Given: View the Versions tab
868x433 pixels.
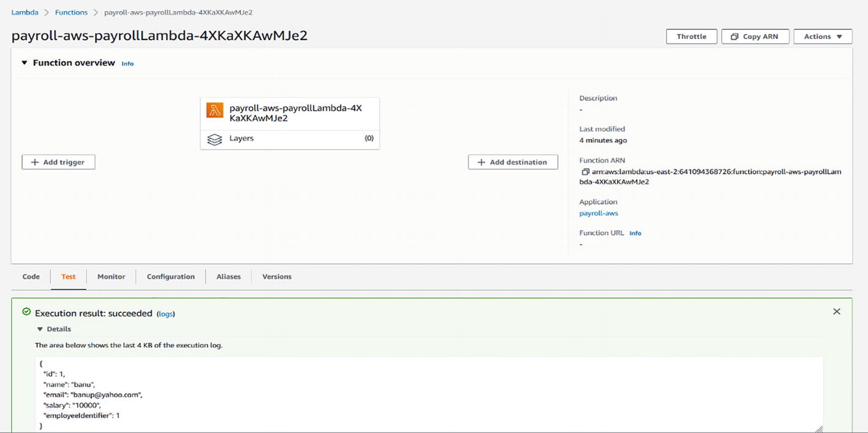Looking at the screenshot, I should pyautogui.click(x=277, y=276).
